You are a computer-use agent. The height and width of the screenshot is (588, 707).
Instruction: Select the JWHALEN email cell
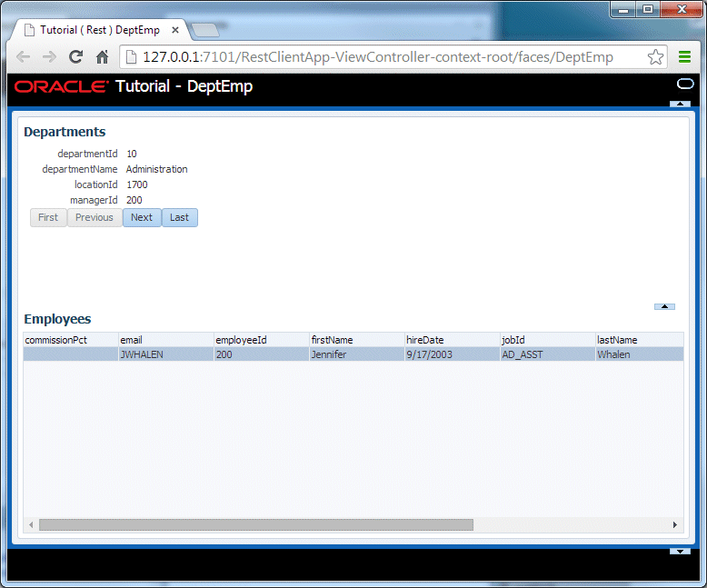click(166, 354)
